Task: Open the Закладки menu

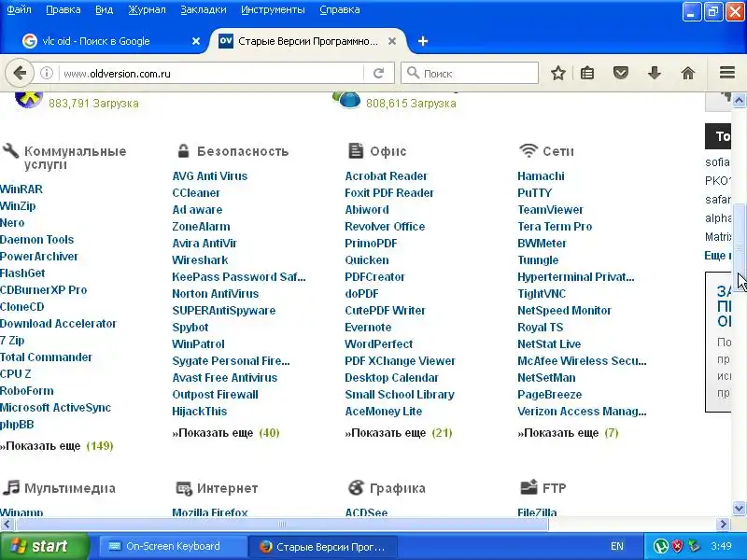Action: click(x=204, y=9)
